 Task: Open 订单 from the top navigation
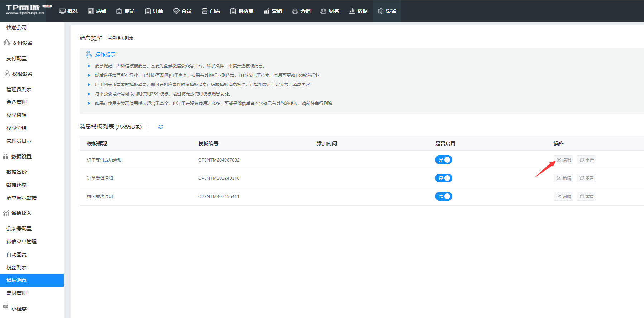154,11
